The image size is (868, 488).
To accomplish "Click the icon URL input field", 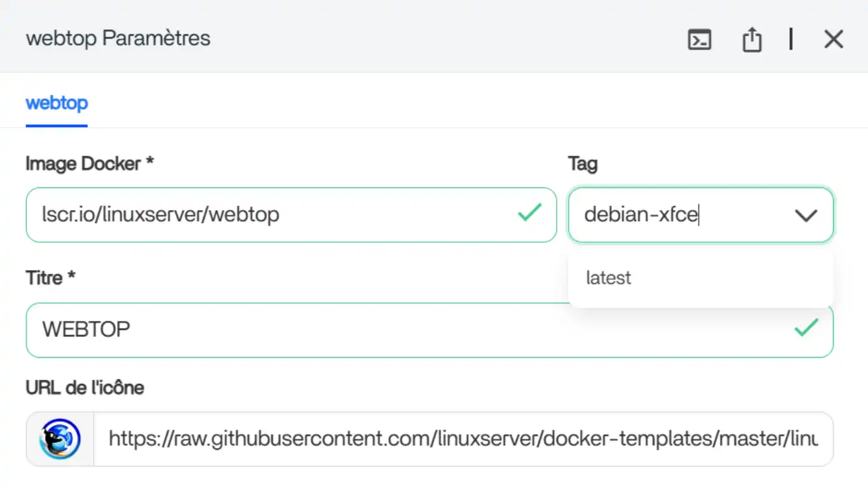I will pos(463,438).
